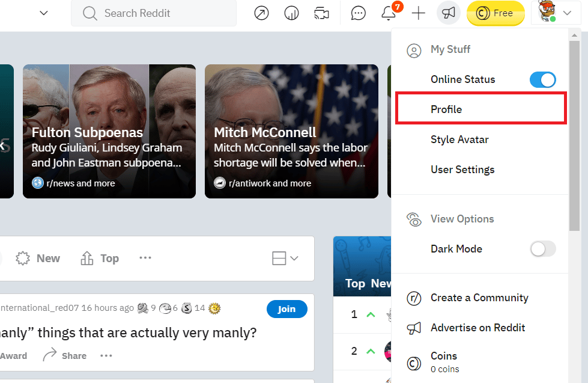Click the award icon showing 9
588x383 pixels.
point(142,308)
